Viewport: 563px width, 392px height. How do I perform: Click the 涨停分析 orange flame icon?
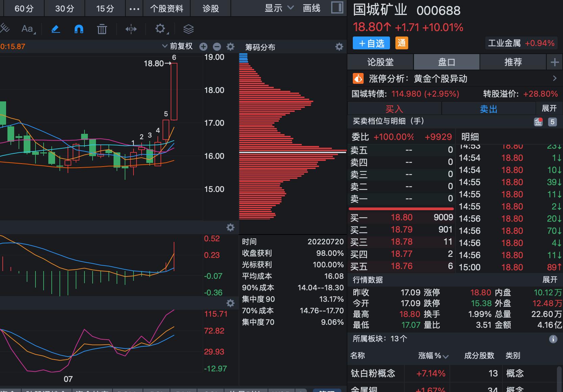[358, 79]
